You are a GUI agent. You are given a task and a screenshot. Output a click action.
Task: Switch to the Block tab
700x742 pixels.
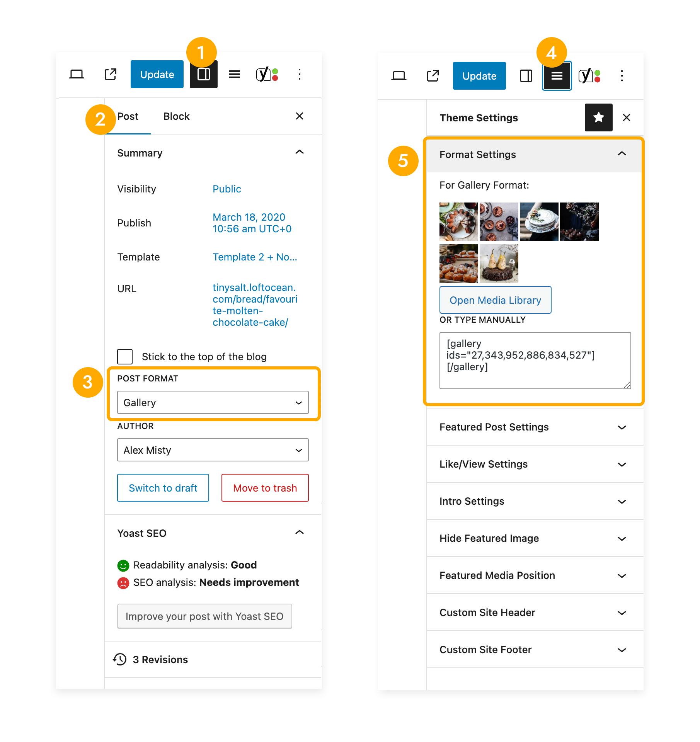pos(176,116)
